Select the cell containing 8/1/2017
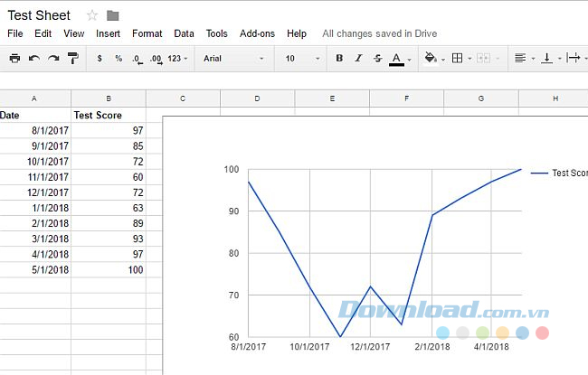The width and height of the screenshot is (588, 375). (x=35, y=130)
